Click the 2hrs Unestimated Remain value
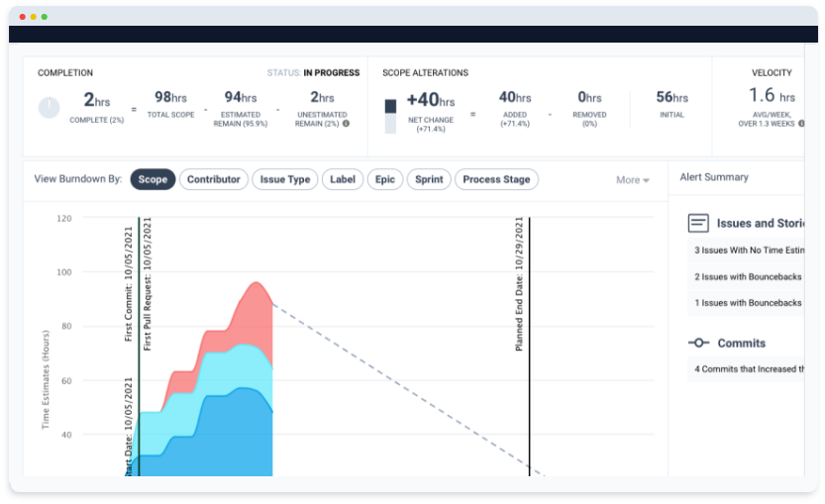This screenshot has width=825, height=504. point(322,97)
